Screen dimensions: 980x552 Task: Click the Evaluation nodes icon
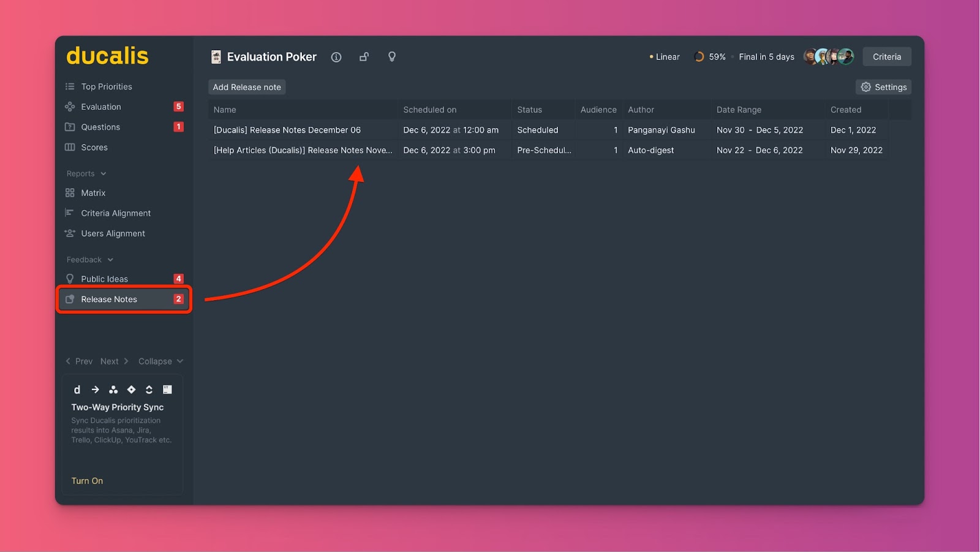click(x=70, y=107)
